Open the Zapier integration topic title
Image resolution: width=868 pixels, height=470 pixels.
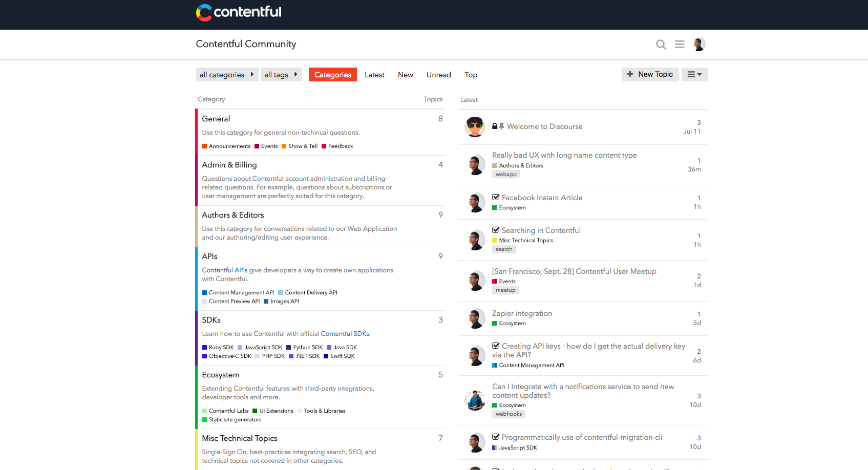point(522,313)
